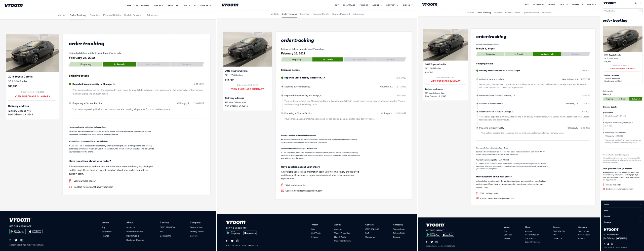Screen dimensions: 644x251
Task: Open Google Play badge in second desktop mockup footer
Action: click(233, 233)
